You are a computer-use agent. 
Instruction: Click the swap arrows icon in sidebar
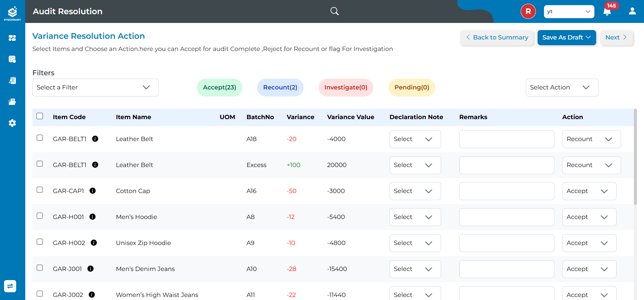click(10, 286)
